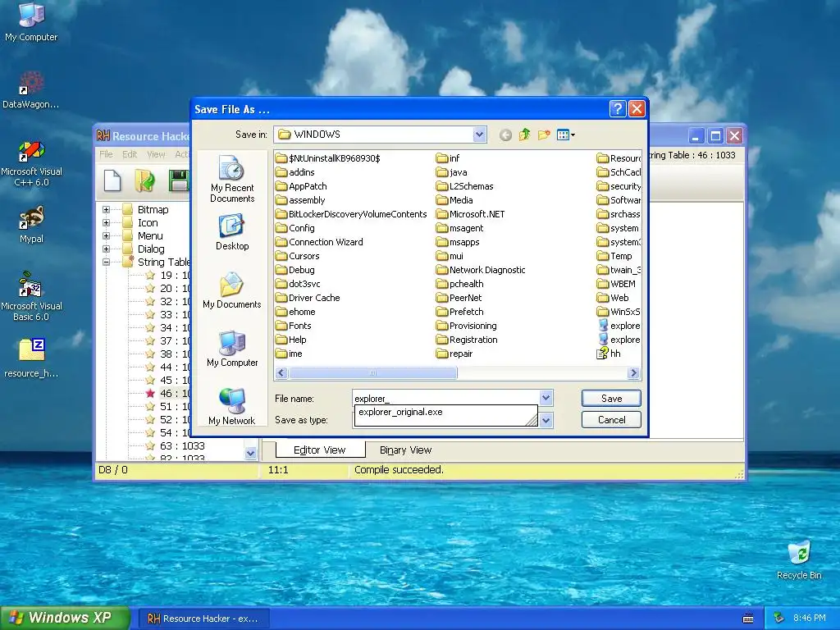
Task: Open the File name dropdown arrow
Action: pyautogui.click(x=546, y=398)
